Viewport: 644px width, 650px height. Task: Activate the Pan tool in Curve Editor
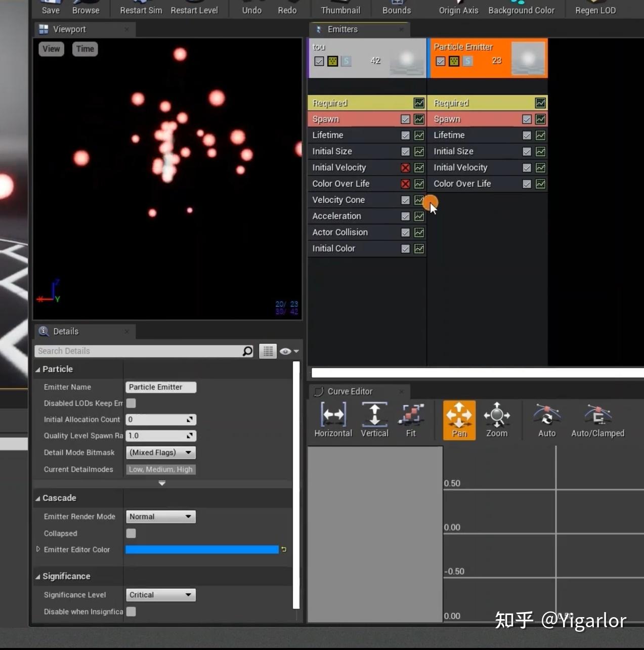(459, 420)
